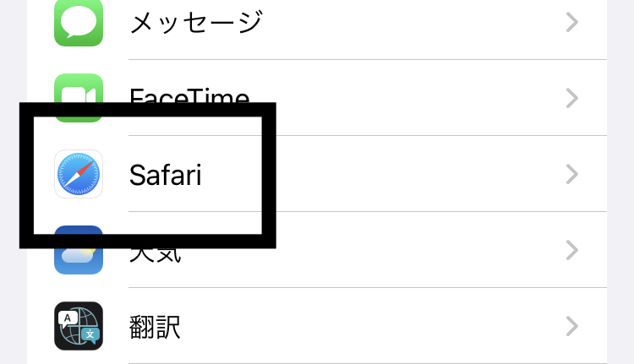Expand メッセージ settings via its chevron

pos(572,23)
